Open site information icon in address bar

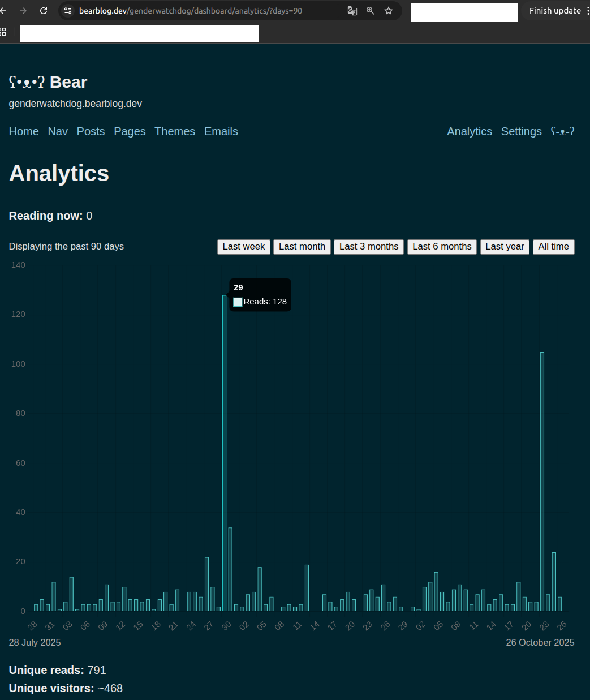coord(68,11)
